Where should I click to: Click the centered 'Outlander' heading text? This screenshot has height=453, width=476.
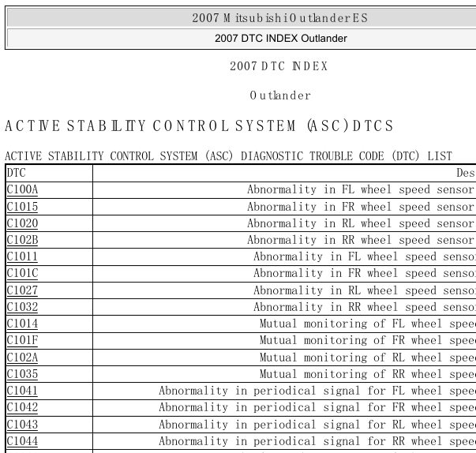point(280,95)
